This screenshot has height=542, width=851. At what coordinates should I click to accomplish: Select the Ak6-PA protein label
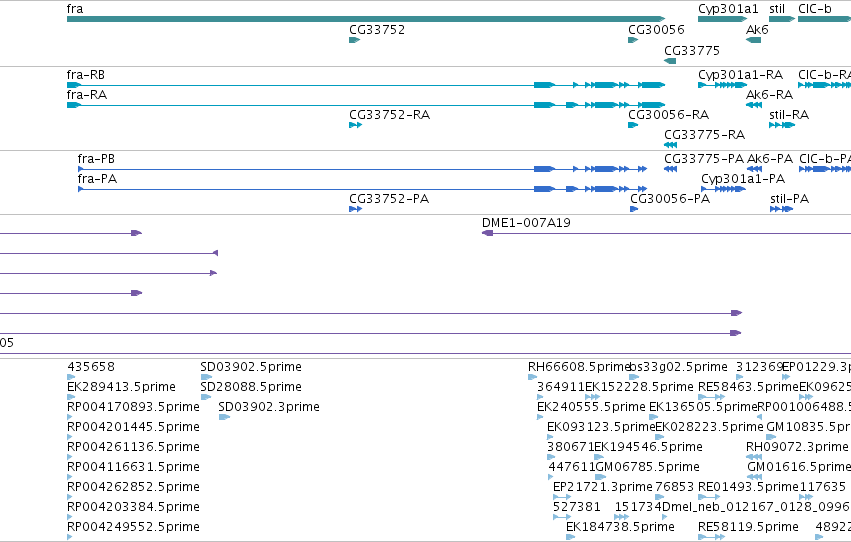click(x=770, y=159)
